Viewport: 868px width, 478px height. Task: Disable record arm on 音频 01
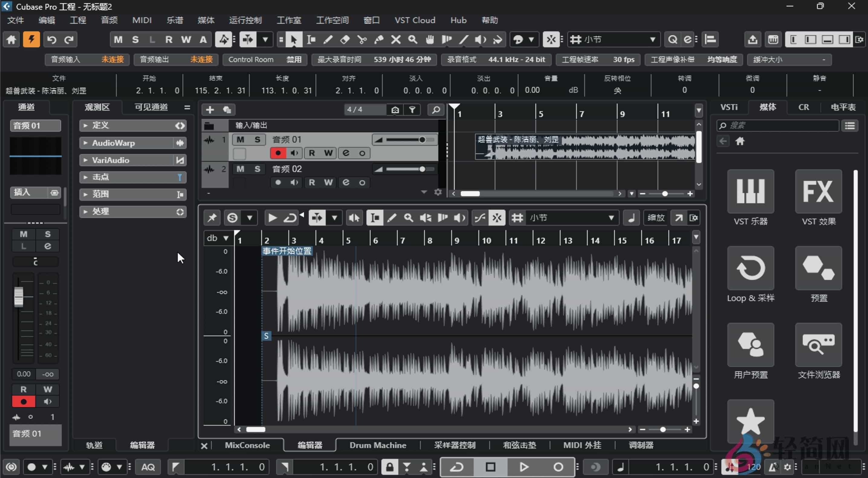(x=278, y=153)
